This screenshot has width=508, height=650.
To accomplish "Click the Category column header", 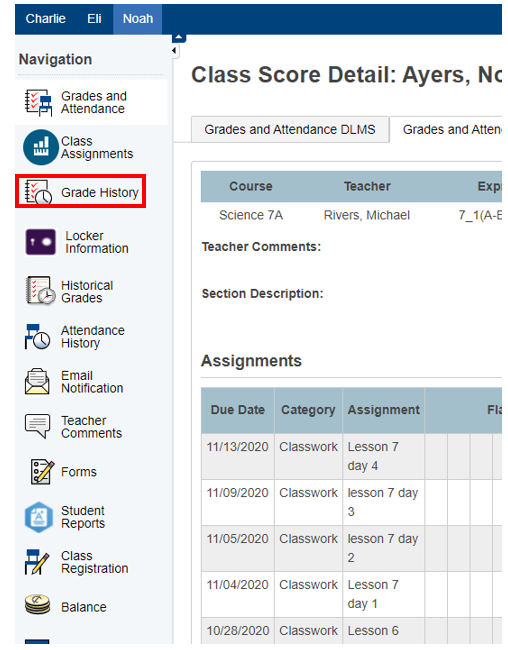I will 308,410.
